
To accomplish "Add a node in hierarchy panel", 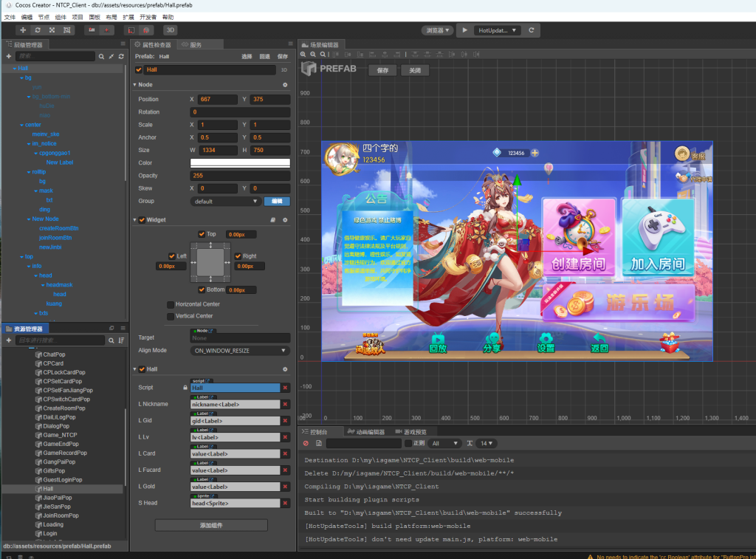I will [9, 56].
